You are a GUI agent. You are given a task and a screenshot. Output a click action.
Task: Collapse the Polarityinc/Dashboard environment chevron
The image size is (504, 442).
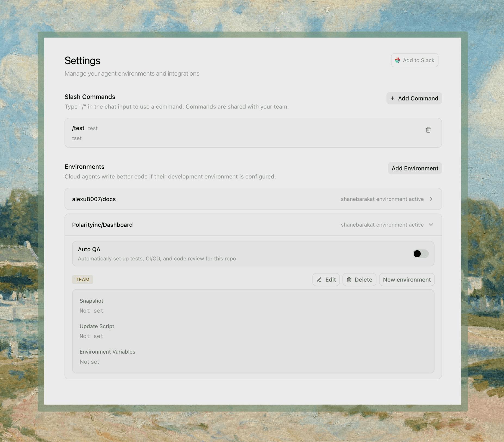(x=431, y=225)
